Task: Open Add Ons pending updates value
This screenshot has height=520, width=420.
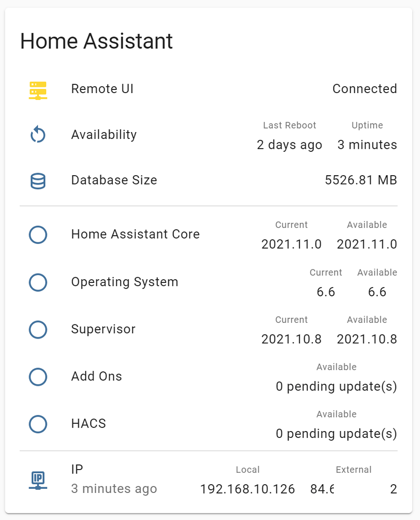Action: [x=336, y=387]
